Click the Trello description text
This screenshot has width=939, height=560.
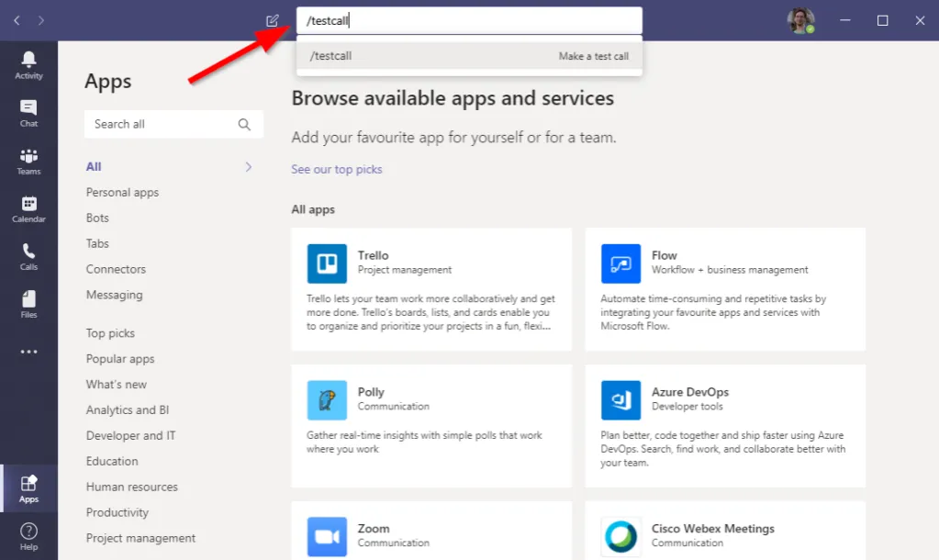click(430, 313)
